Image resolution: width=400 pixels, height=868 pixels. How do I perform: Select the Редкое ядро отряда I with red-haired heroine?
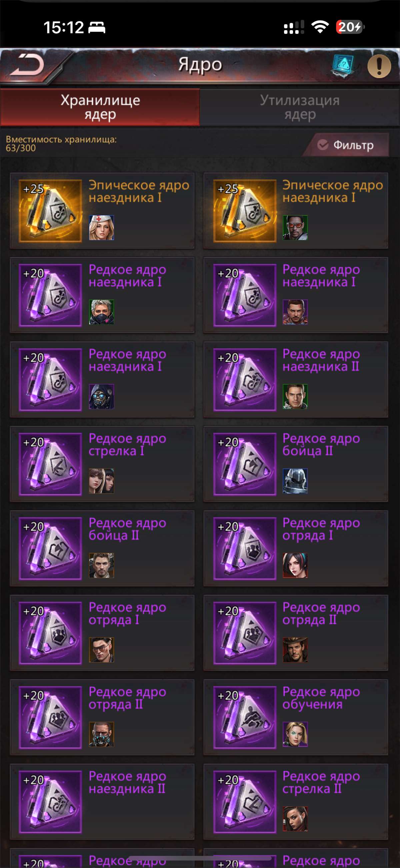tap(296, 549)
